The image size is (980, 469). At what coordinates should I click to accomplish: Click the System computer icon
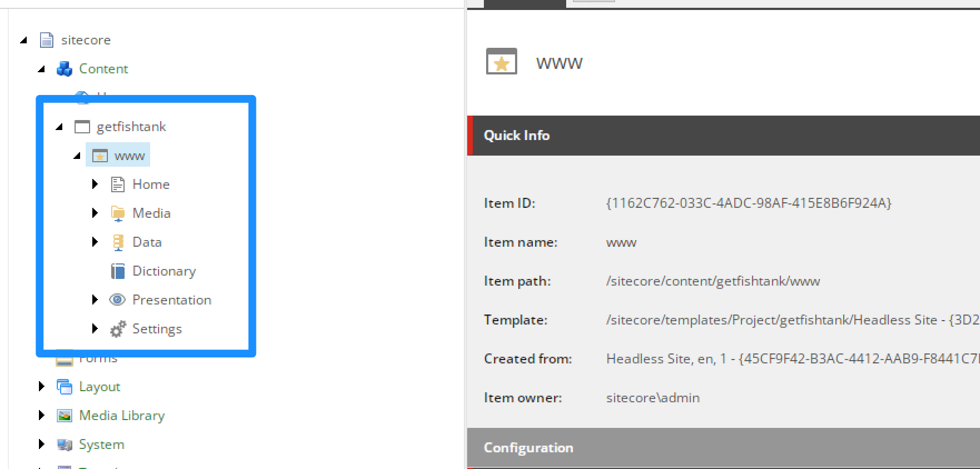(x=65, y=445)
